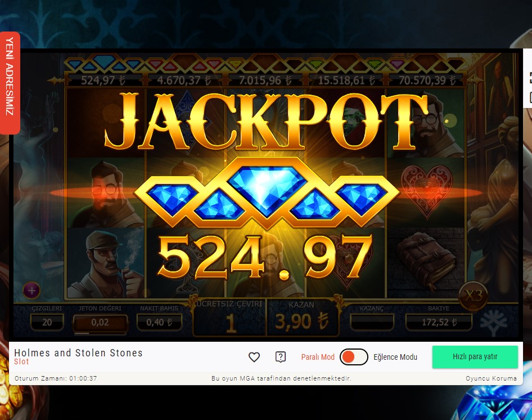The height and width of the screenshot is (420, 532).
Task: Toggle between Paralı Mod and Eğlence Modu
Action: (x=354, y=357)
